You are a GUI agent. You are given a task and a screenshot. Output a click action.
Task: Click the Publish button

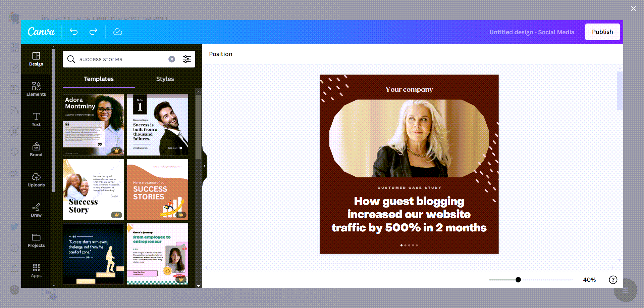pyautogui.click(x=602, y=32)
